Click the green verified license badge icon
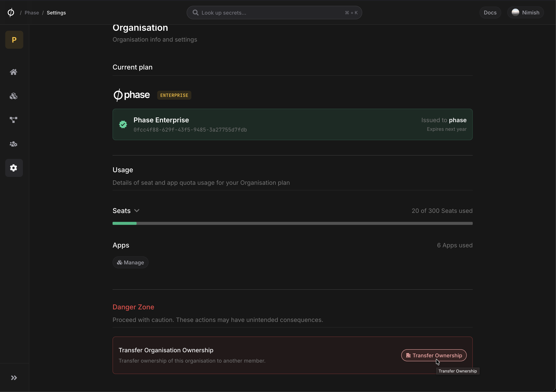The height and width of the screenshot is (392, 556). 123,124
